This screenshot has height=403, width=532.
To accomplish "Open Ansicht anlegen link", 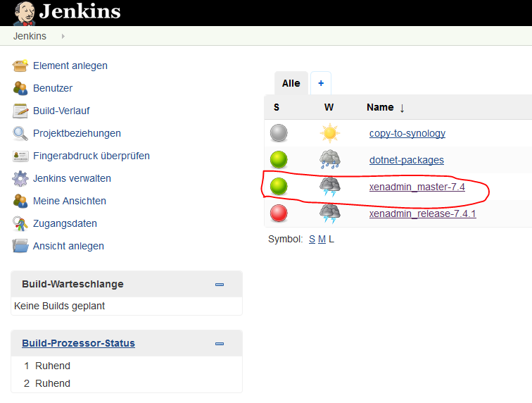I will coord(68,246).
